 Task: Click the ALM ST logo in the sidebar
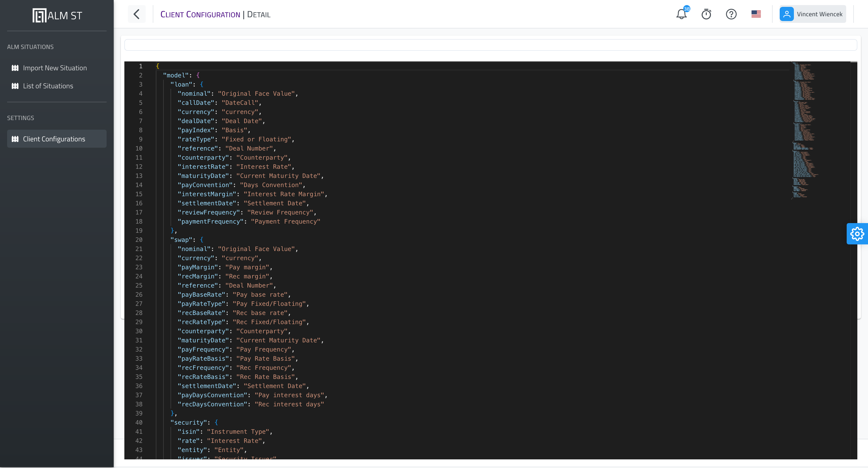(x=57, y=15)
